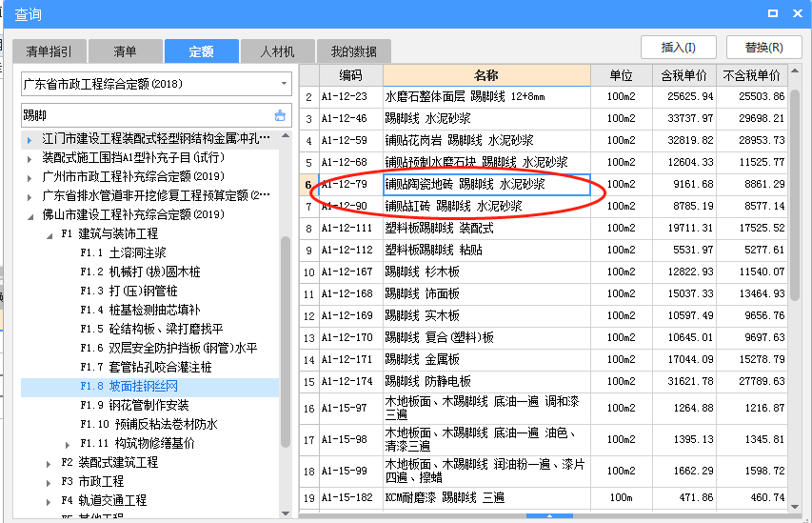Image resolution: width=812 pixels, height=523 pixels.
Task: Expand F4 轨道交通工程 node
Action: (49, 502)
